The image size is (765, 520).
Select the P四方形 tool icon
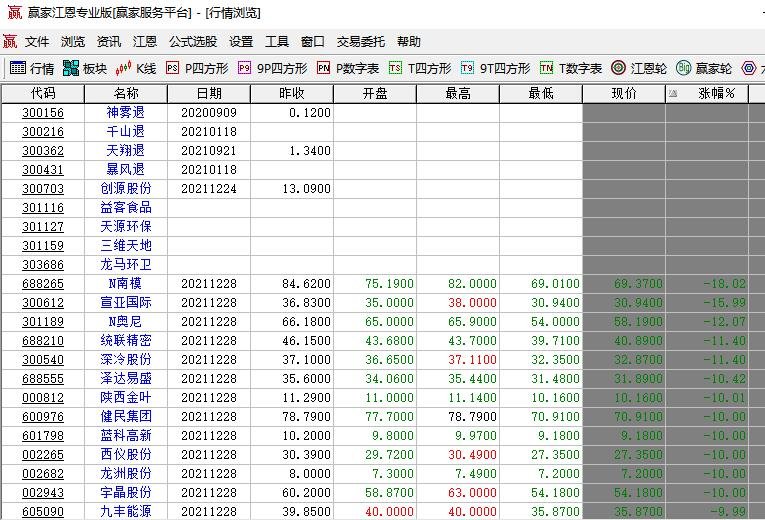point(172,68)
